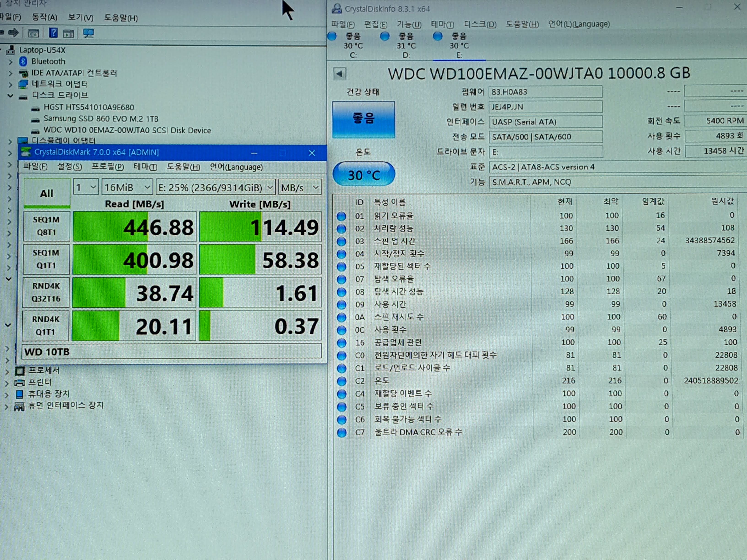Select drive C: health tab in CrystalDiskInfo
The width and height of the screenshot is (747, 560).
pos(353,46)
